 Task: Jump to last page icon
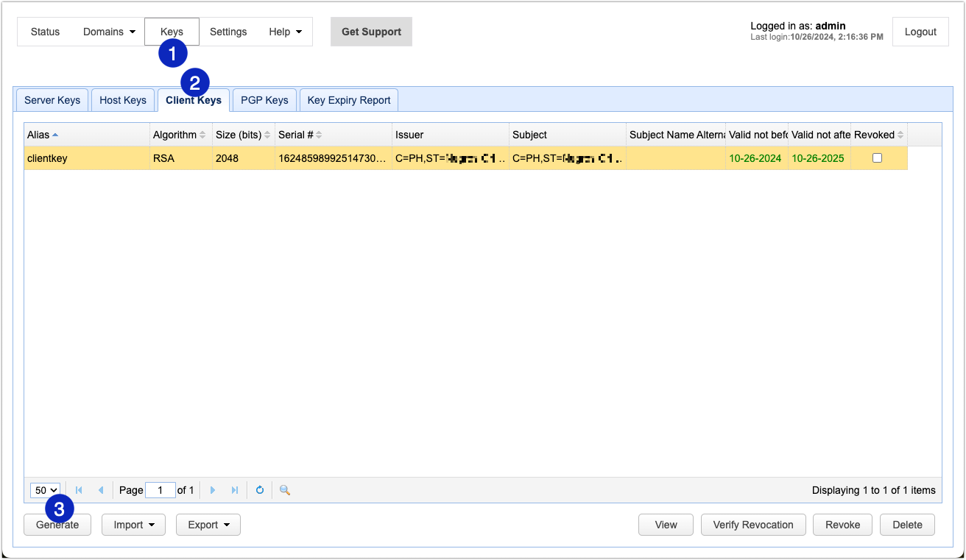[235, 490]
